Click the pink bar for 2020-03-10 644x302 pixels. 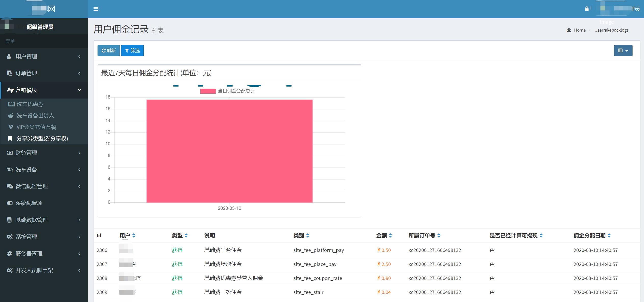(x=229, y=151)
